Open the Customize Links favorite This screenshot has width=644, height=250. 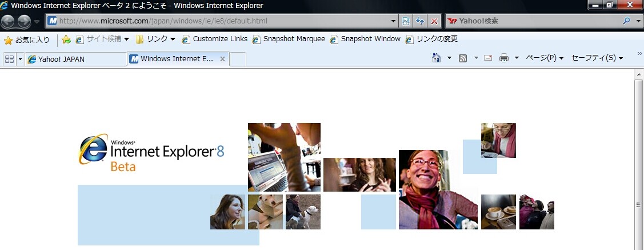pyautogui.click(x=214, y=39)
